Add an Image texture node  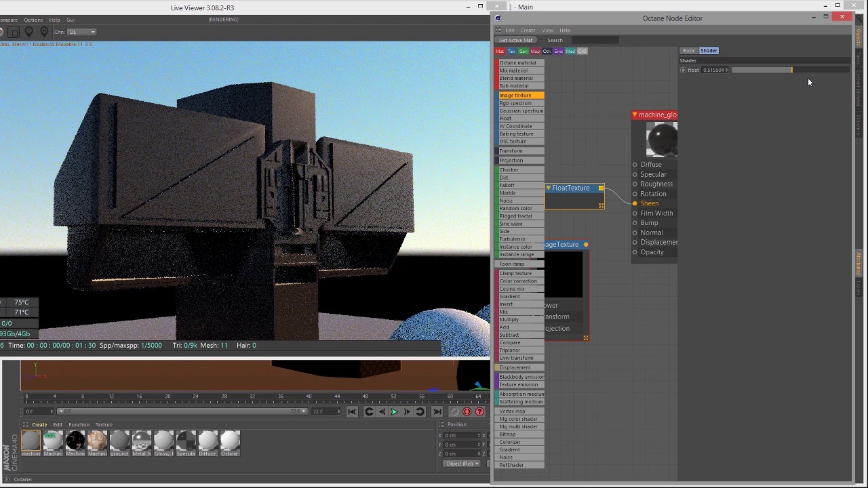coord(520,96)
